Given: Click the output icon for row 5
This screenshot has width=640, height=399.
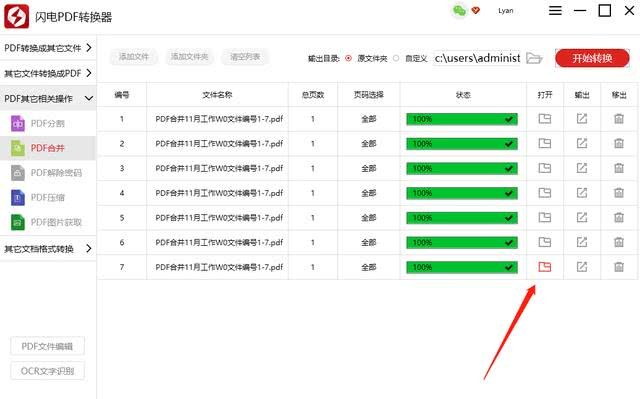Looking at the screenshot, I should pos(582,217).
